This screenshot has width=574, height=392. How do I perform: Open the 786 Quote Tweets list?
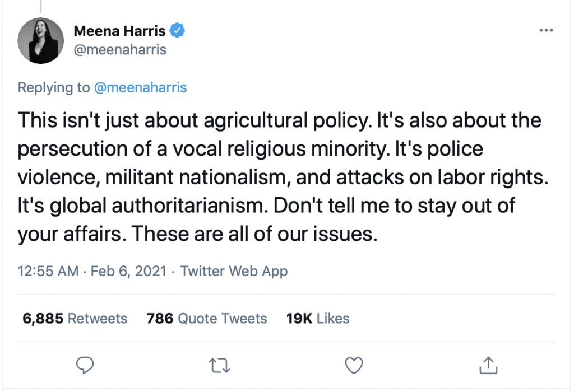(x=207, y=318)
